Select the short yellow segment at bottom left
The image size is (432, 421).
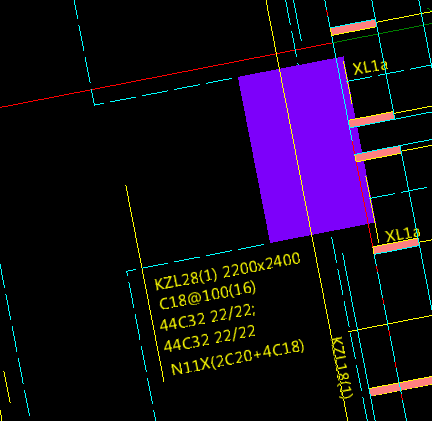[x=7, y=387]
